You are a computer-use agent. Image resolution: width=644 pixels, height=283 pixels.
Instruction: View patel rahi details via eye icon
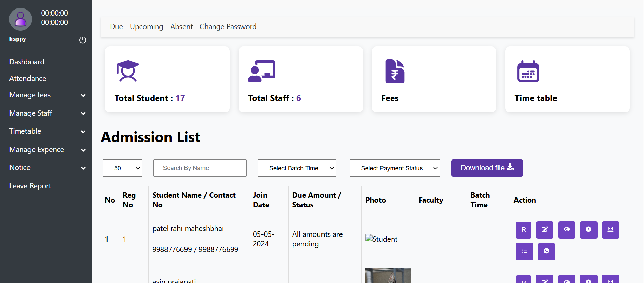coord(566,230)
